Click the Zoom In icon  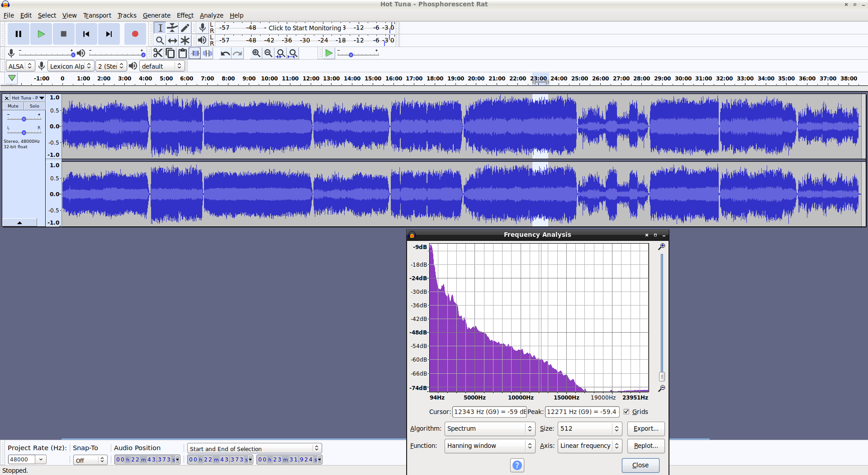(x=256, y=53)
